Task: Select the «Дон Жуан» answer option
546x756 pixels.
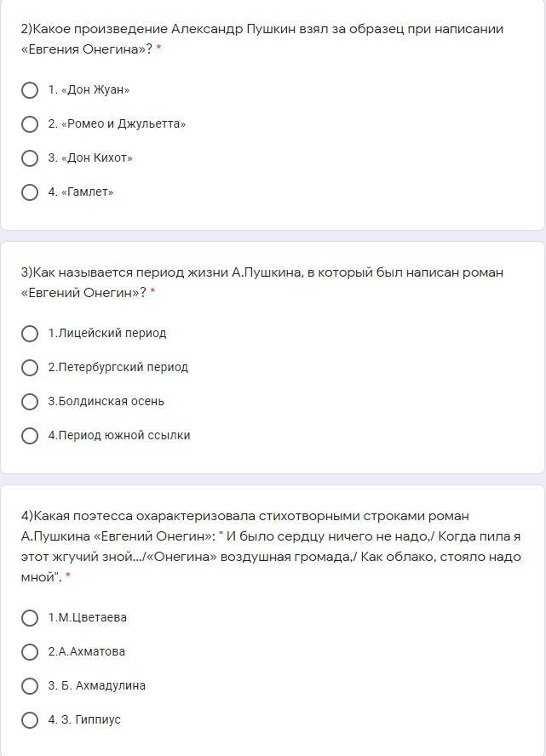Action: [x=30, y=90]
